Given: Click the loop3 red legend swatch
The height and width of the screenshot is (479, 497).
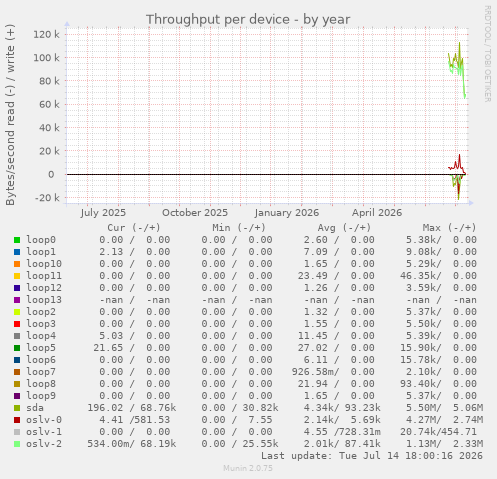Looking at the screenshot, I should [x=17, y=324].
